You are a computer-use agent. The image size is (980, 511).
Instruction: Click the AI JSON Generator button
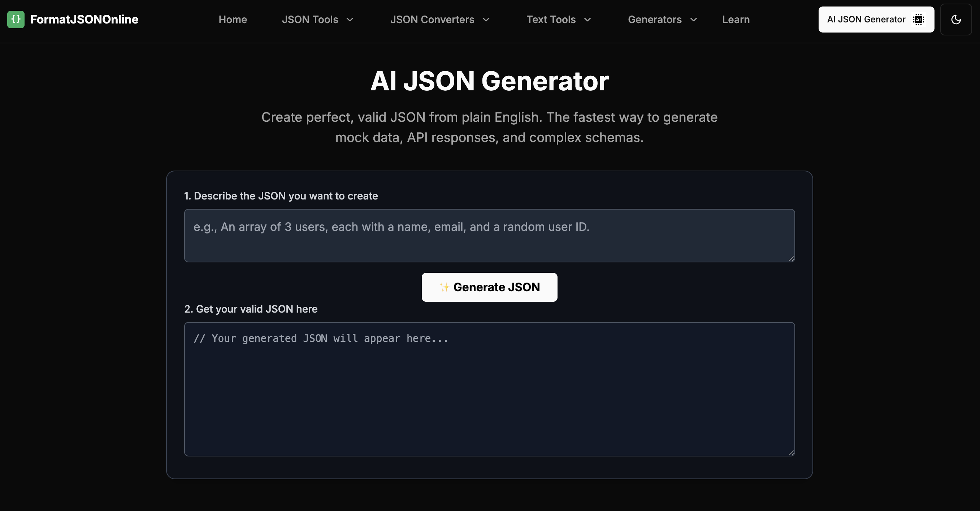pyautogui.click(x=876, y=20)
